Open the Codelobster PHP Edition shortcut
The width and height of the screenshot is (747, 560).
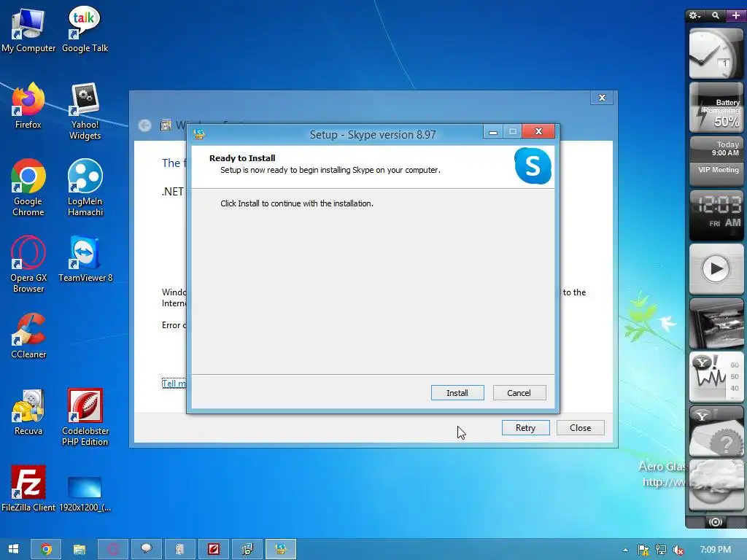click(85, 418)
